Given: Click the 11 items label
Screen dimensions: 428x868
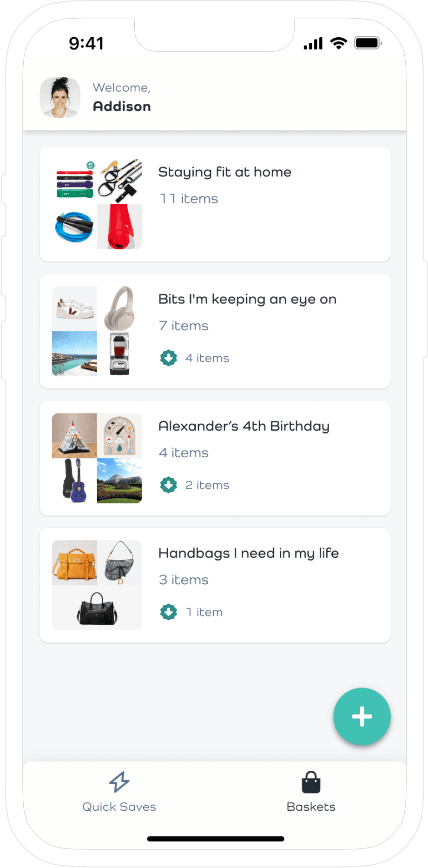Looking at the screenshot, I should [x=188, y=198].
